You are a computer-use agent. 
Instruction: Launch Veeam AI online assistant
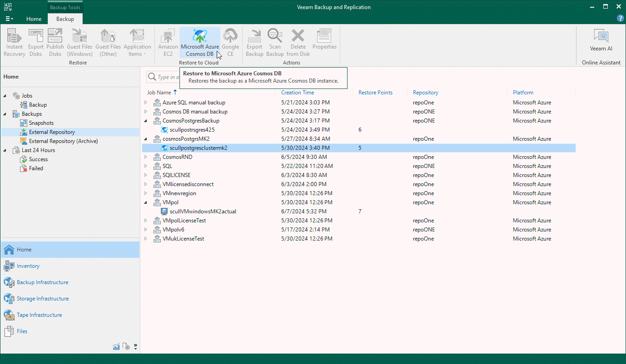601,41
